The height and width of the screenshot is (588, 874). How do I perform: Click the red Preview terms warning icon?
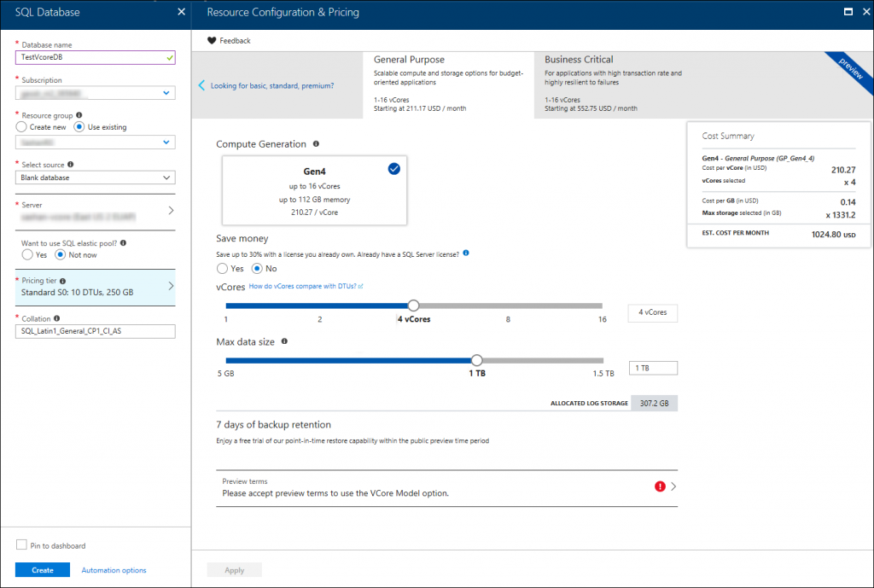(x=659, y=486)
